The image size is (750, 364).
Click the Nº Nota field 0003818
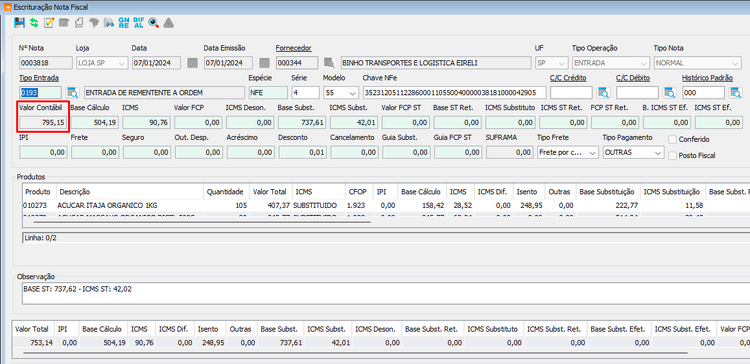[45, 63]
